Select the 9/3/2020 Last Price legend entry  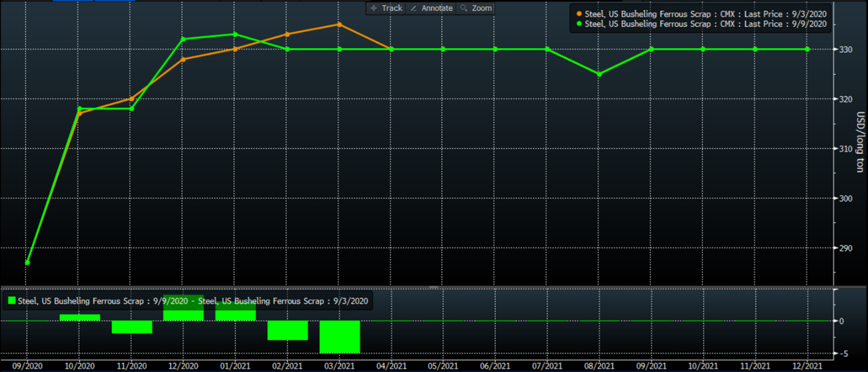(x=705, y=13)
